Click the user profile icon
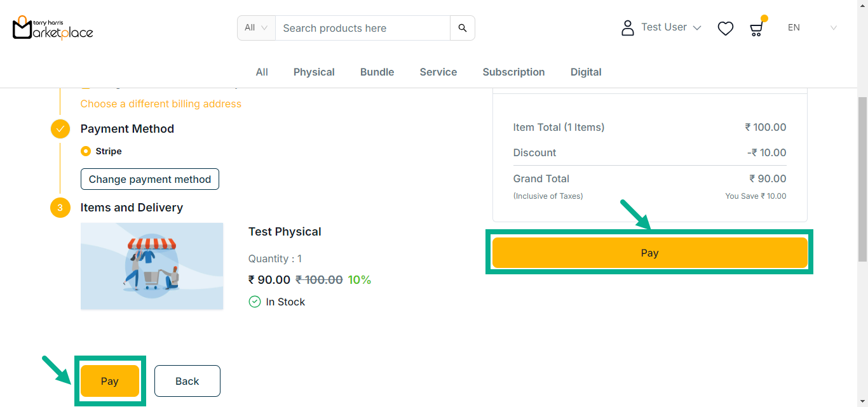Screen dimensions: 868x407 627,28
